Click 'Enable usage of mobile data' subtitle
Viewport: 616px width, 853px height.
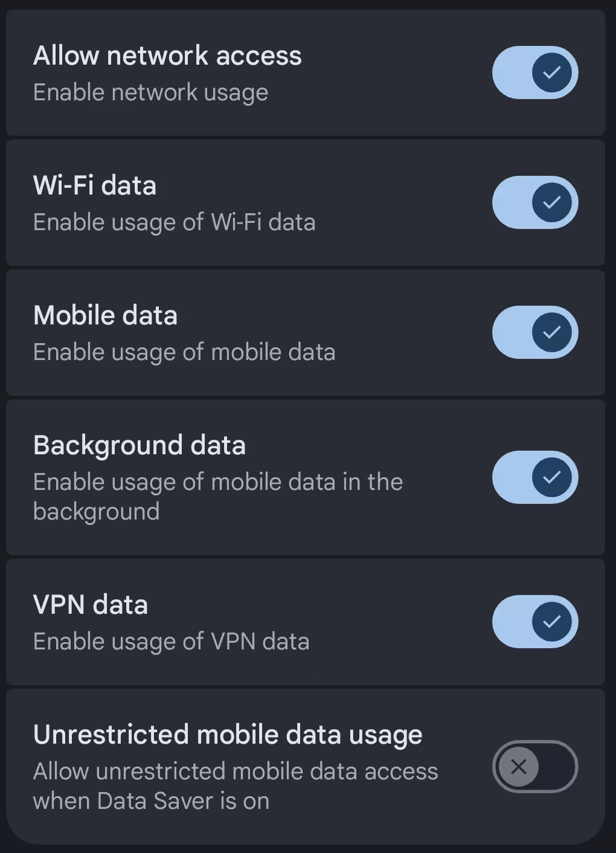point(184,353)
